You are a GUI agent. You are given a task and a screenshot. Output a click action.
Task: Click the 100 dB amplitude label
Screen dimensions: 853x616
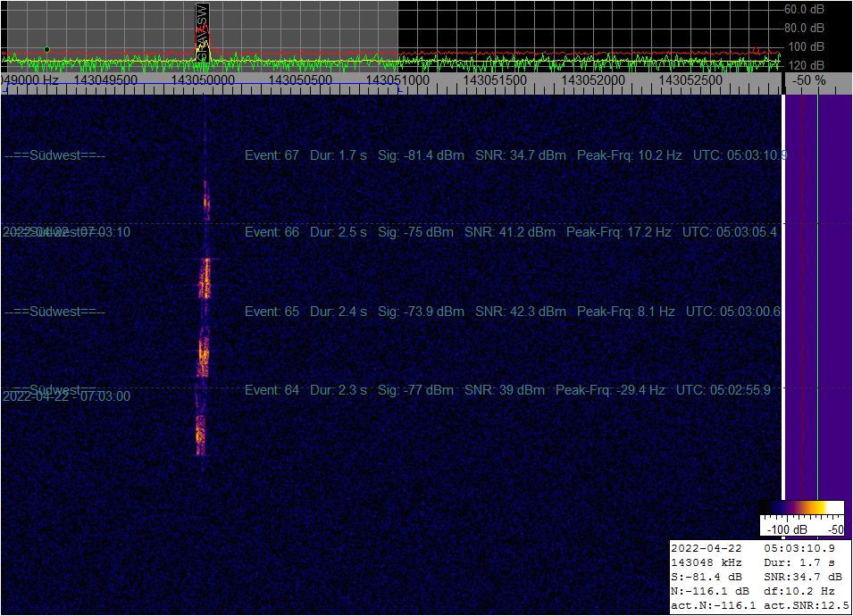(x=806, y=46)
